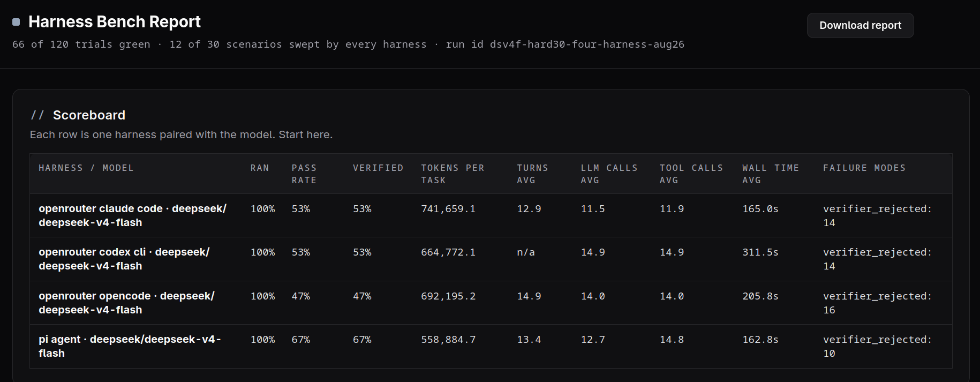
Task: Click turns average 13.4
Action: [529, 340]
